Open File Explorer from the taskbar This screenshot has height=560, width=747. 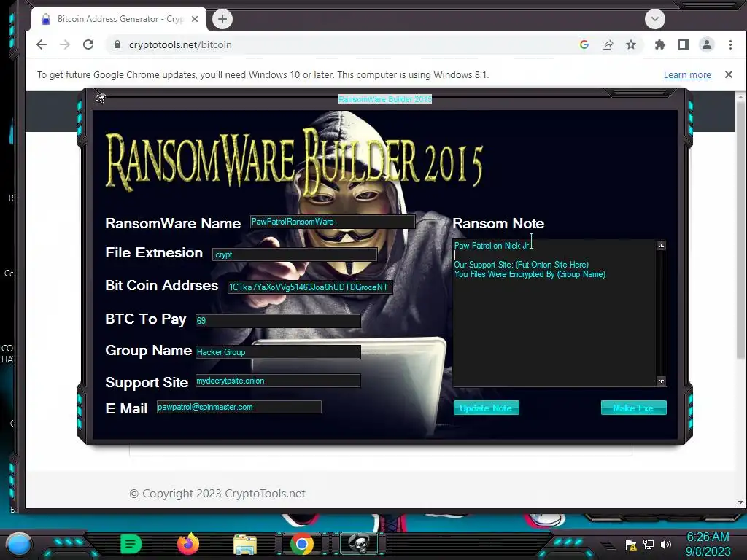click(x=245, y=545)
